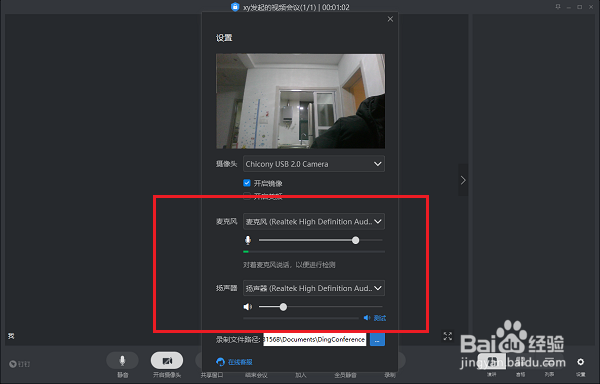Close the 设置 settings dialog
This screenshot has width=600, height=384.
click(390, 19)
